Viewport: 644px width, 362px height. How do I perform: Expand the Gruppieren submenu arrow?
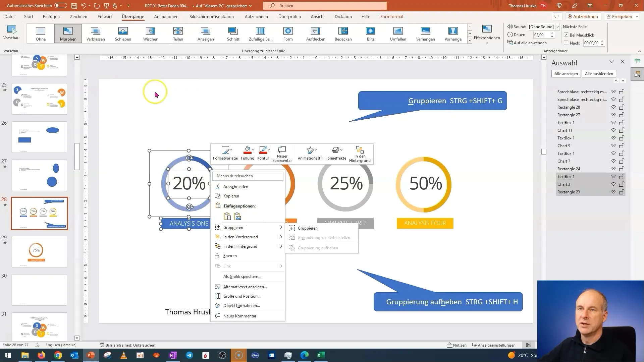(281, 227)
